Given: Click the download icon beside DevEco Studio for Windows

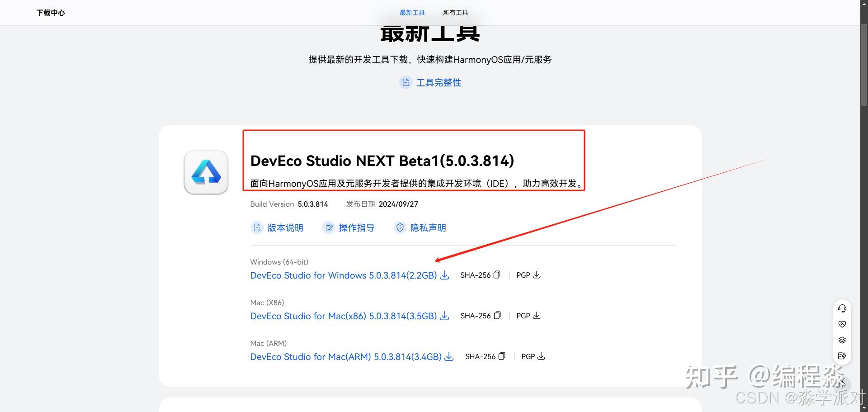Looking at the screenshot, I should (x=444, y=275).
